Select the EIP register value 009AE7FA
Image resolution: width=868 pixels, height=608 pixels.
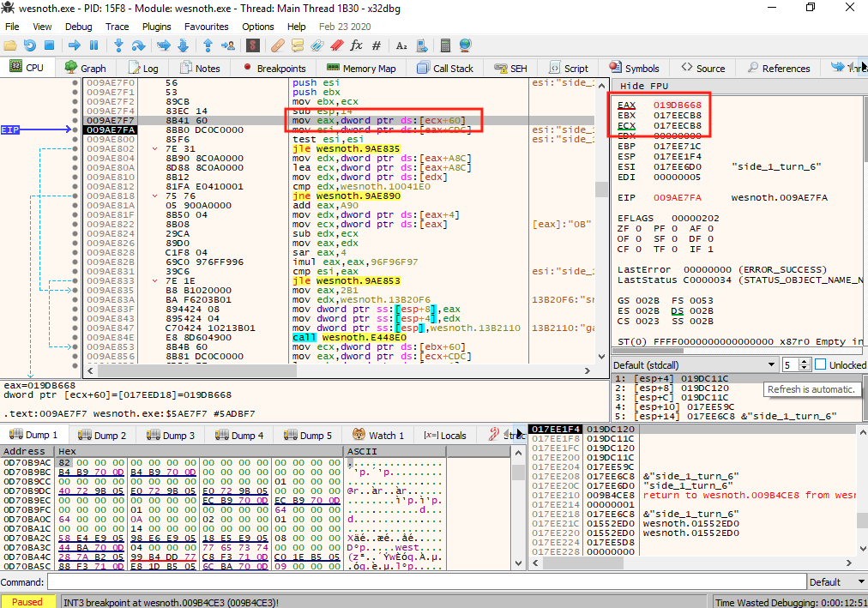pyautogui.click(x=677, y=197)
